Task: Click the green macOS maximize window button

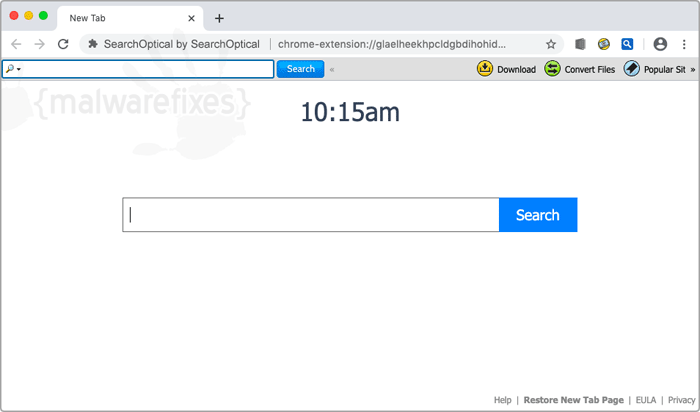Action: 43,16
